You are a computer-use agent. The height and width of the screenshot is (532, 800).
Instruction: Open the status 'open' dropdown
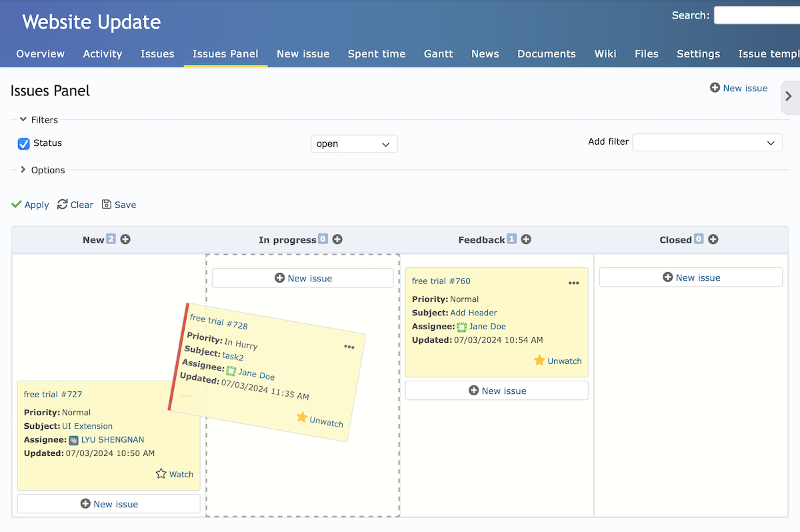(x=354, y=143)
